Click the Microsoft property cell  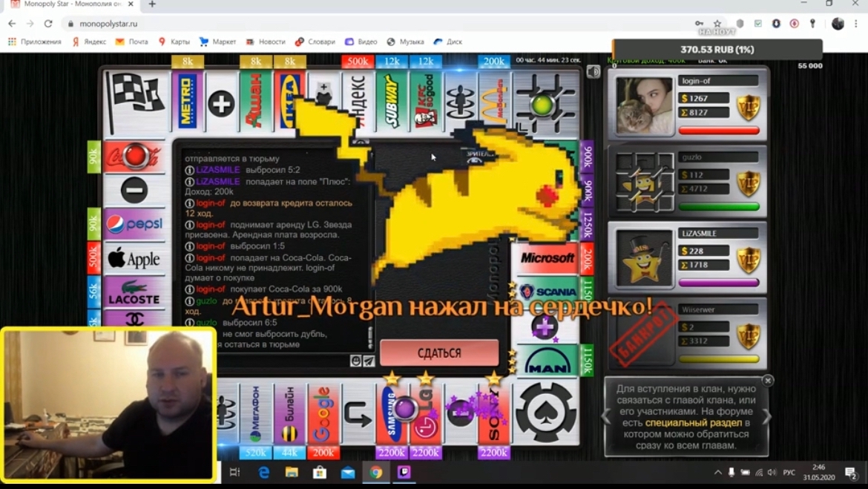click(x=547, y=258)
